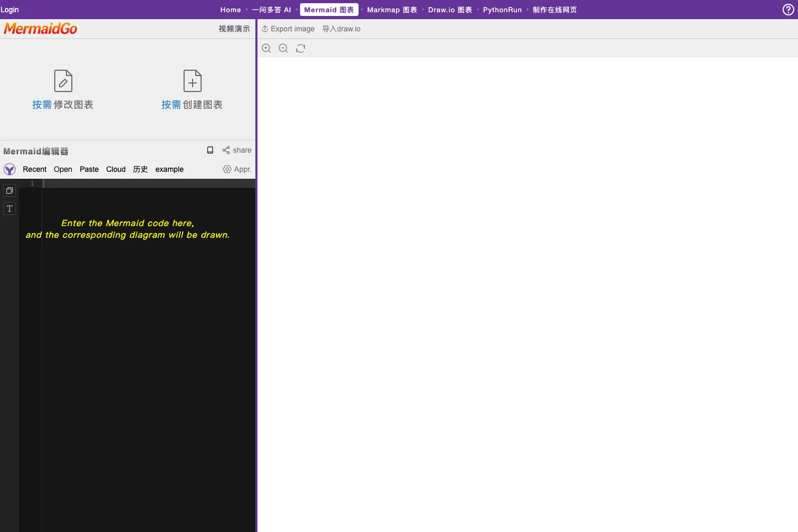Select 按需修改图表 document edit icon
798x532 pixels.
pyautogui.click(x=63, y=81)
